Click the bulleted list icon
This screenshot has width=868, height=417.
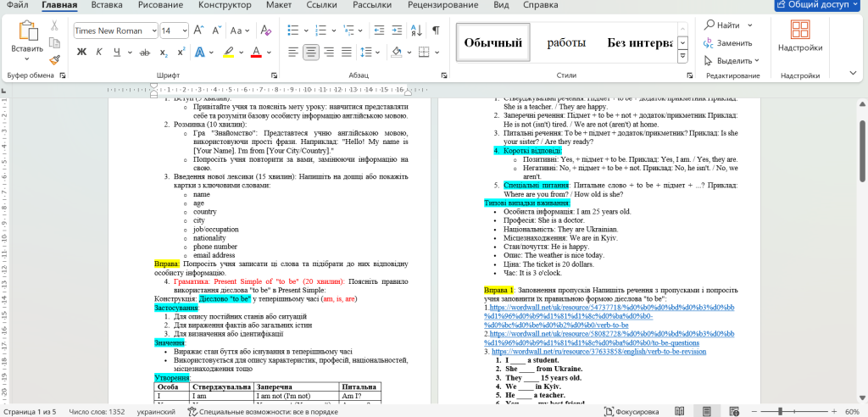292,31
